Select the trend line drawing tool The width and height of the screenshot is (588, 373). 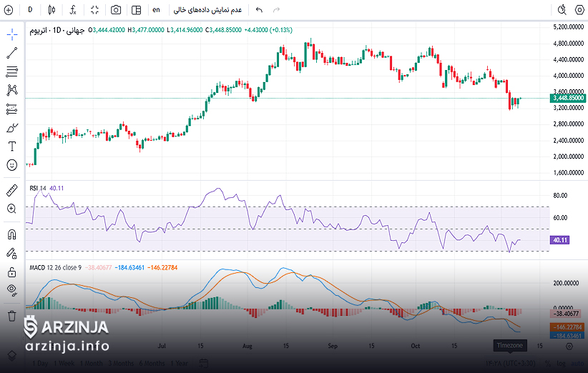click(x=12, y=53)
